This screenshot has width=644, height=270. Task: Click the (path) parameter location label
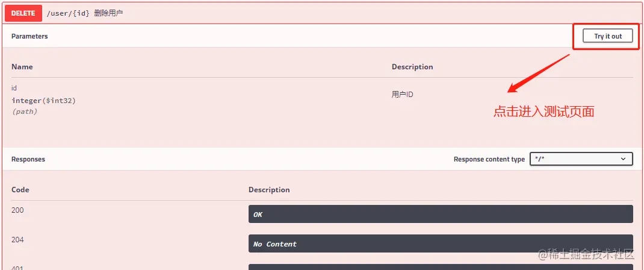click(25, 111)
